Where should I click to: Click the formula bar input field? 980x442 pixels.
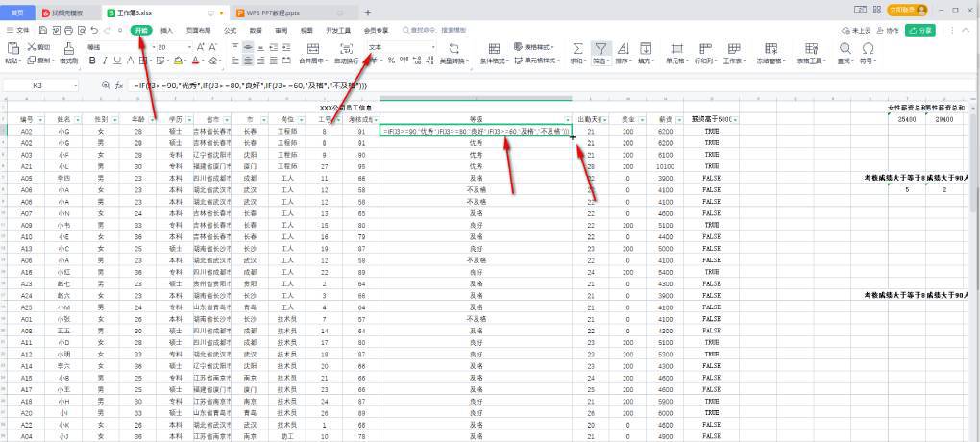[x=550, y=85]
